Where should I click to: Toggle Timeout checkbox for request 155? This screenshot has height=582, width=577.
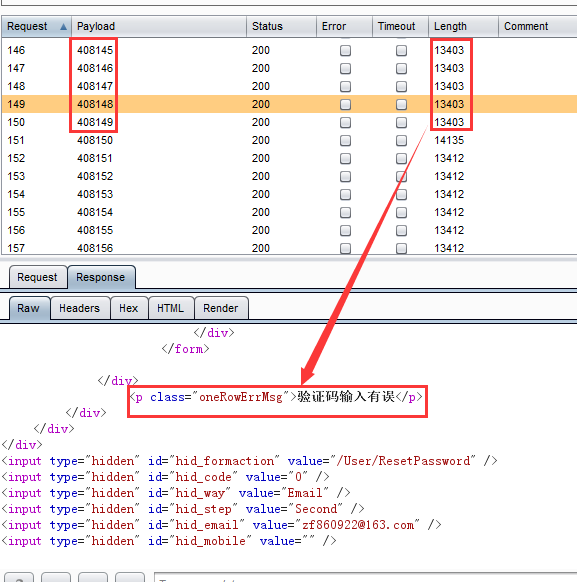[x=401, y=213]
